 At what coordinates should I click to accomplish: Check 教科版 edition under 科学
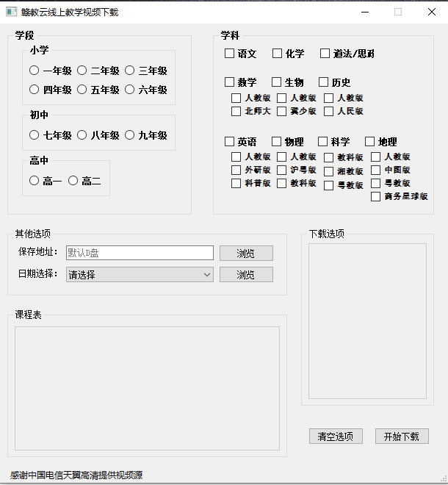328,158
